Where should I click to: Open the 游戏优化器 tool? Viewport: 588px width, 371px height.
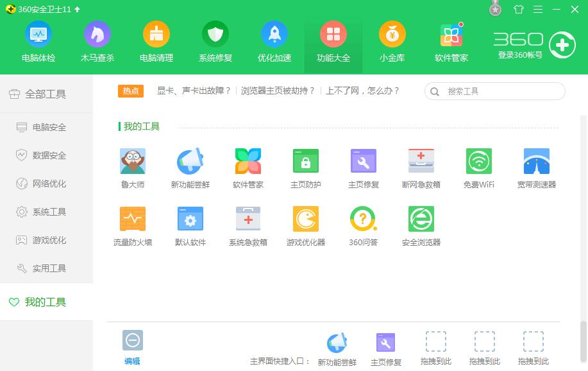[306, 226]
